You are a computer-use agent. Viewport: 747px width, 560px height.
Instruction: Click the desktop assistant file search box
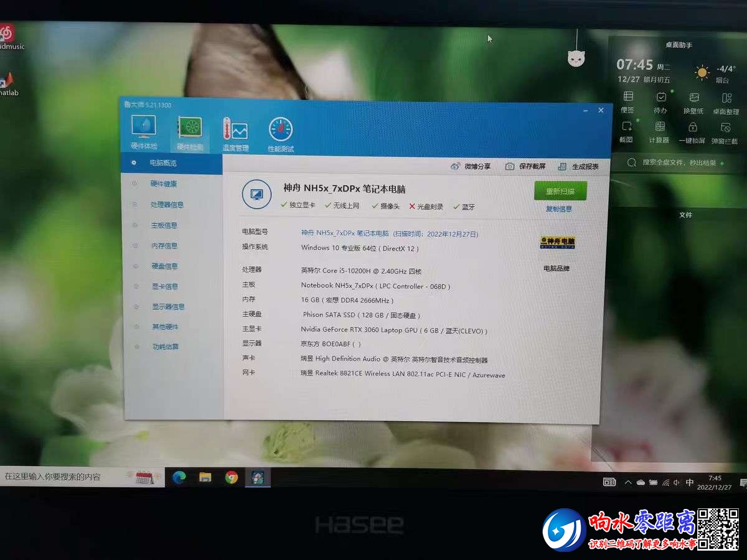[x=679, y=162]
